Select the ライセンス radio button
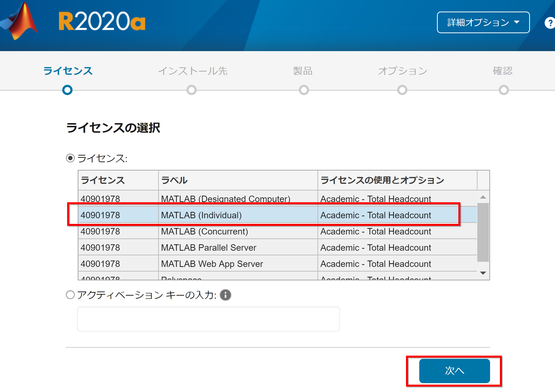The image size is (555, 392). click(x=70, y=158)
